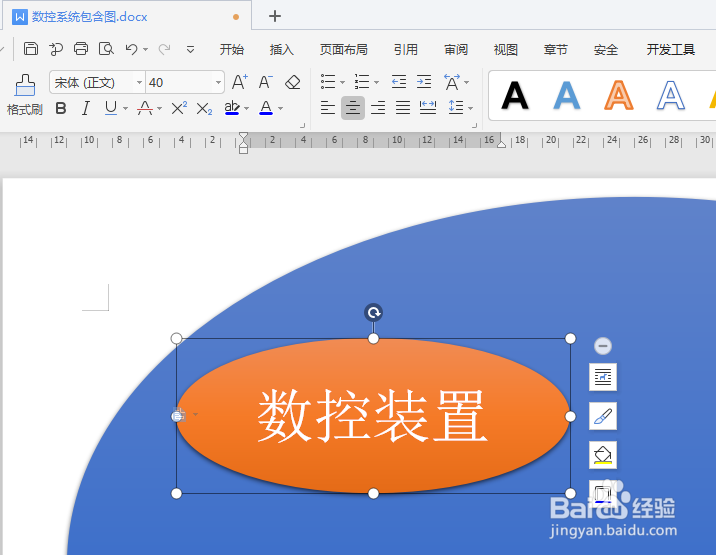716x555 pixels.
Task: Click the Save icon in quick toolbar
Action: 31,48
